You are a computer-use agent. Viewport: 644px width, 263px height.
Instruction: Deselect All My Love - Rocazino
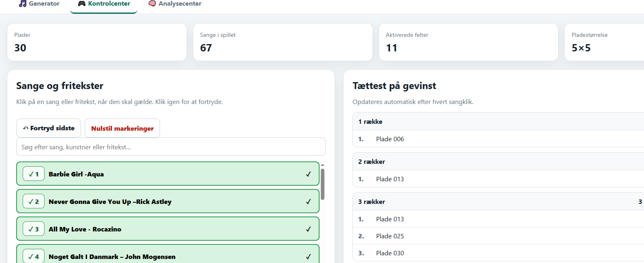168,229
